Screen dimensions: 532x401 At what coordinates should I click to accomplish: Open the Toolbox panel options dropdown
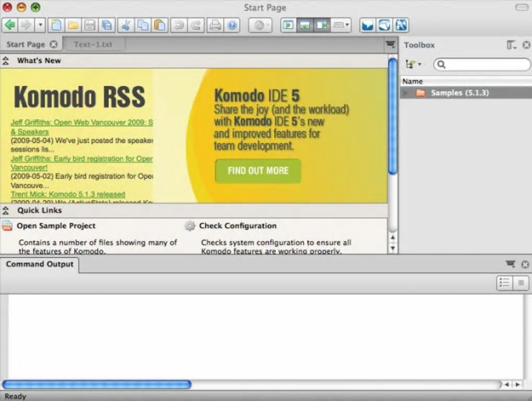(512, 45)
